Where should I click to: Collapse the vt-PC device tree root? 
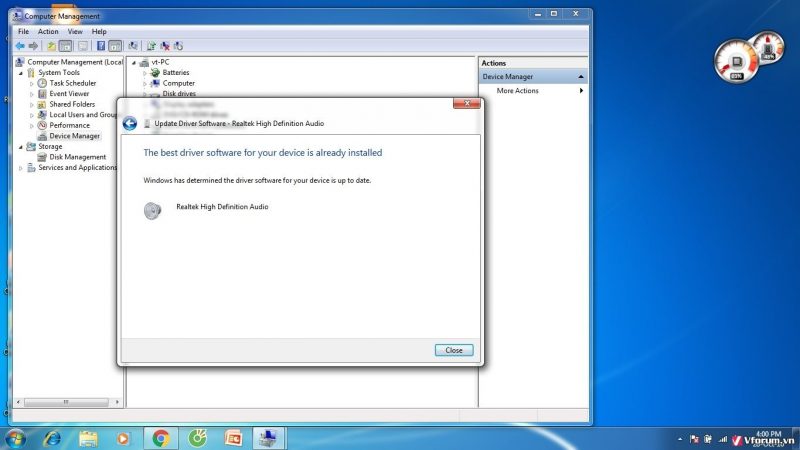(x=134, y=63)
